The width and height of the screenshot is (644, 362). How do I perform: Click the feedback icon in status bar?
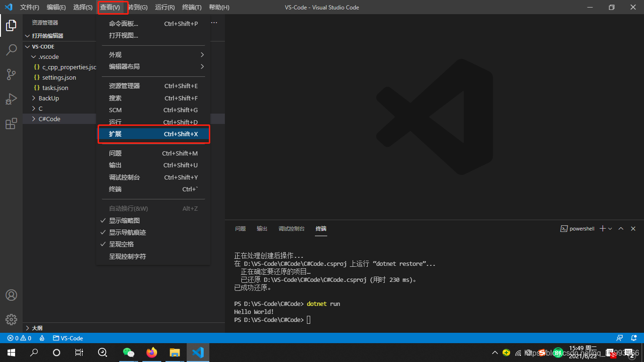tap(620, 338)
